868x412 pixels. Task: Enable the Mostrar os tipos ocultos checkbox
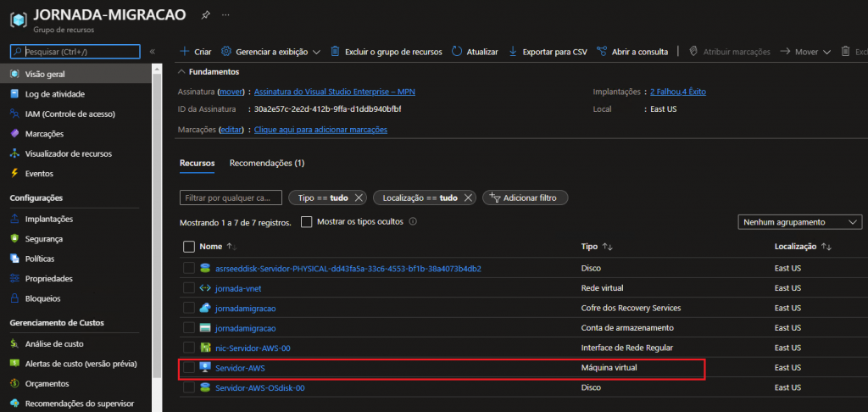coord(307,222)
